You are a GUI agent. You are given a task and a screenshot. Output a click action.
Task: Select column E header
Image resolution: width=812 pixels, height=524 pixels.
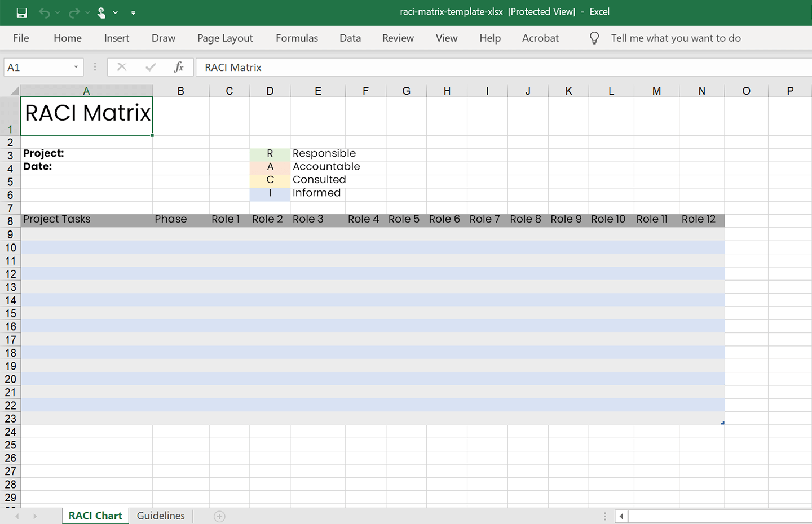(x=318, y=91)
